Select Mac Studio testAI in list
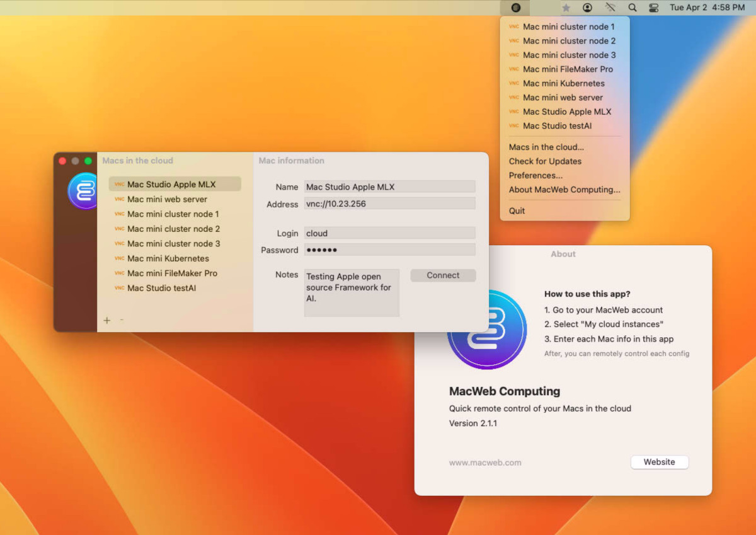This screenshot has width=756, height=535. click(x=175, y=288)
